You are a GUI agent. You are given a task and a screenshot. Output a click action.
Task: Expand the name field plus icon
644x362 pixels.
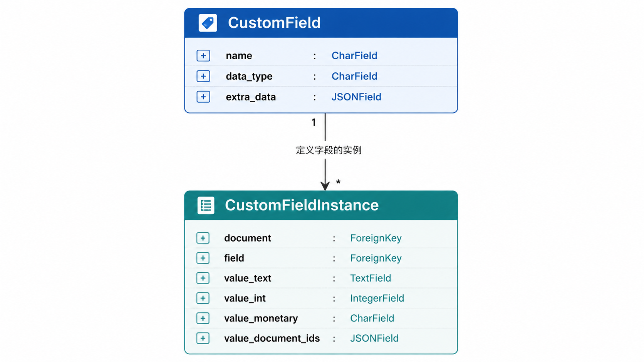coord(203,56)
